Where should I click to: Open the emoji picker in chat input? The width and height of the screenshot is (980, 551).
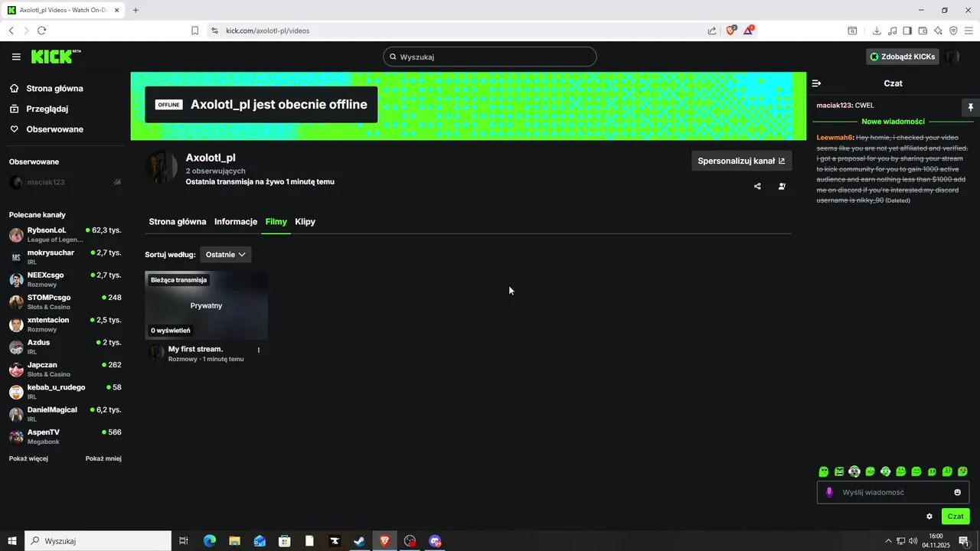pos(957,492)
